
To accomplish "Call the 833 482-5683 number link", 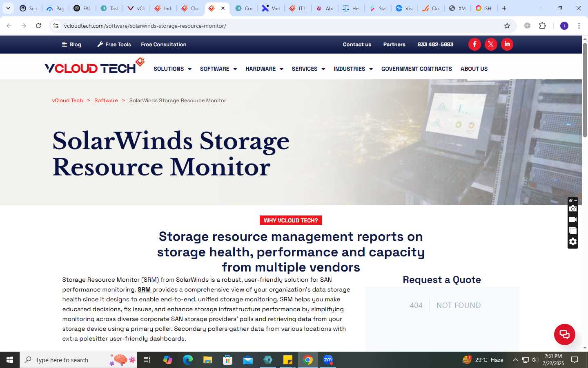I will point(435,45).
